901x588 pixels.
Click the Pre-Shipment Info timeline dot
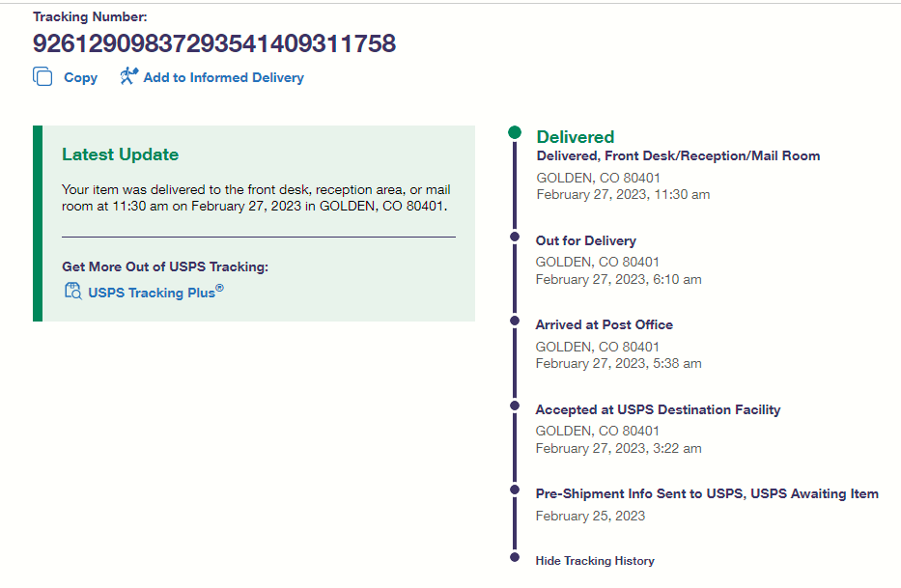[x=515, y=490]
